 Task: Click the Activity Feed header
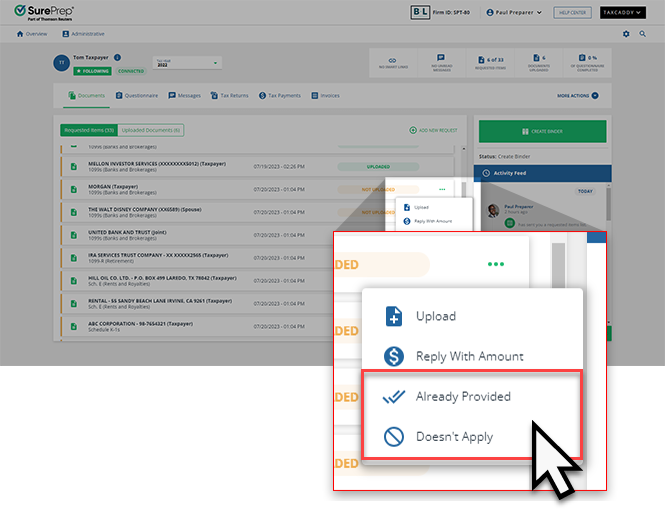(542, 173)
